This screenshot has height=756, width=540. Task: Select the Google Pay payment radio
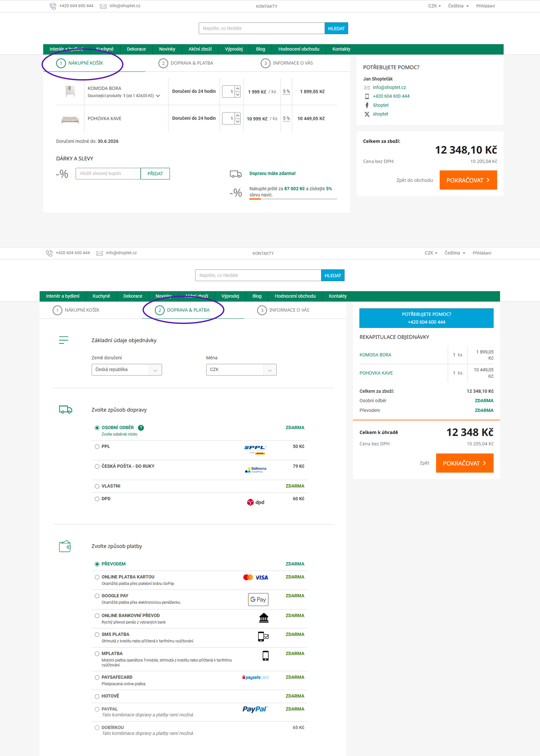pyautogui.click(x=97, y=596)
